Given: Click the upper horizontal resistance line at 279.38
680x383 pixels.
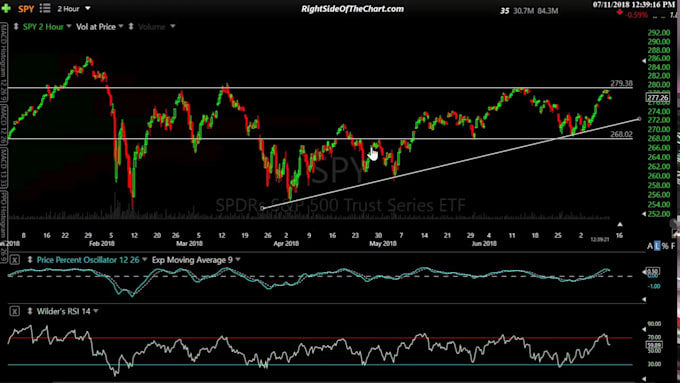Looking at the screenshot, I should click(x=320, y=88).
